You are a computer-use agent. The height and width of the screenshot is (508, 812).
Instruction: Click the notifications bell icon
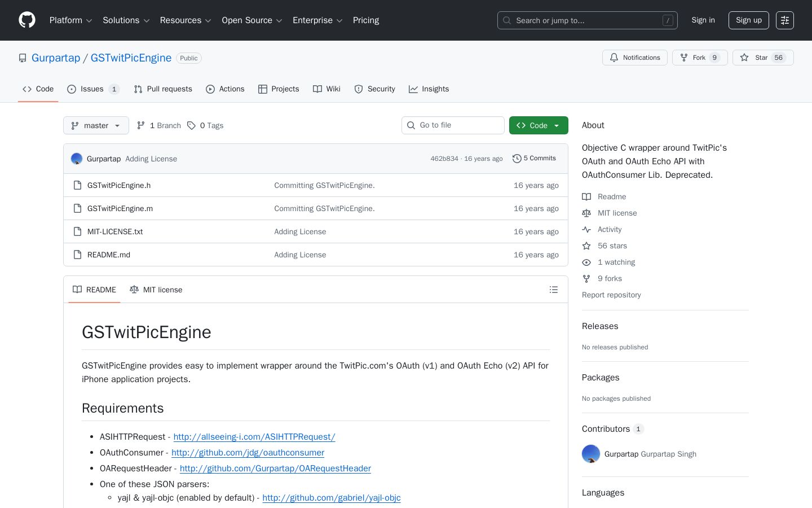pyautogui.click(x=614, y=58)
